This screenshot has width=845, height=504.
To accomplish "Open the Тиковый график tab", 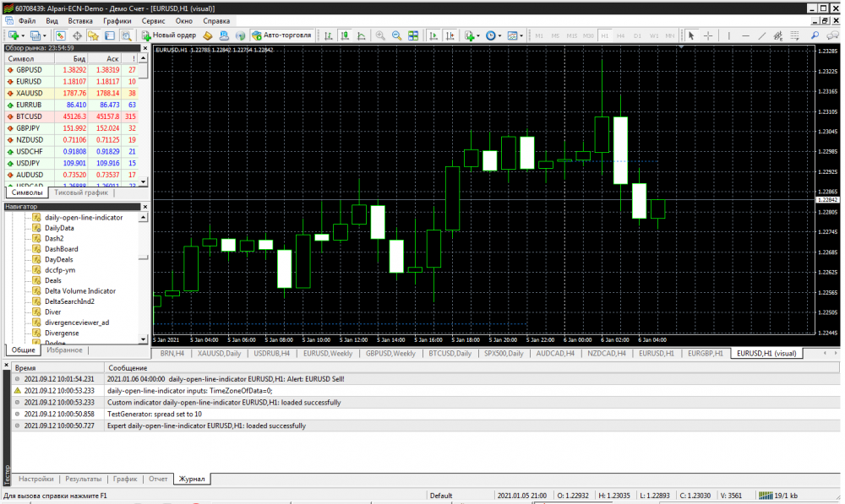I will tap(81, 192).
